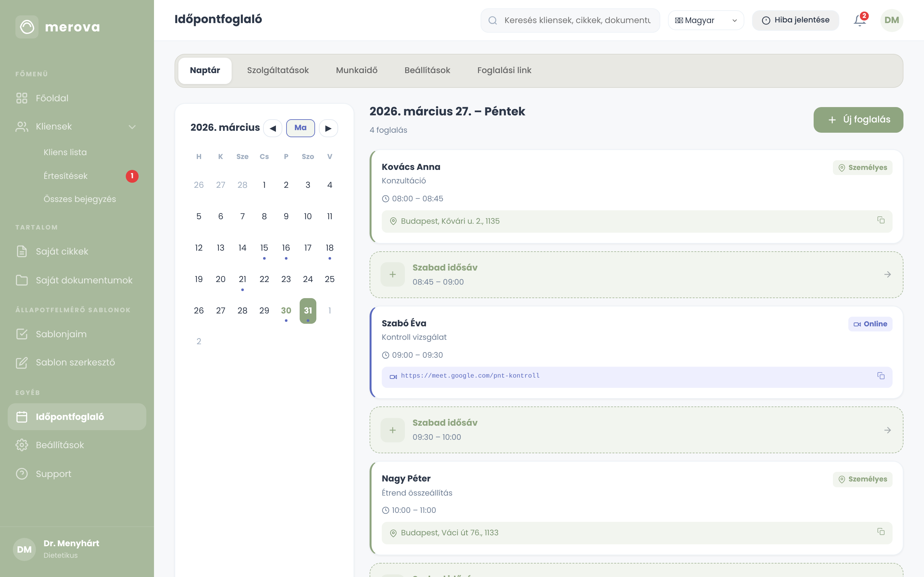Click the Hiba jelentése button
Viewport: 924px width, 577px height.
click(795, 20)
